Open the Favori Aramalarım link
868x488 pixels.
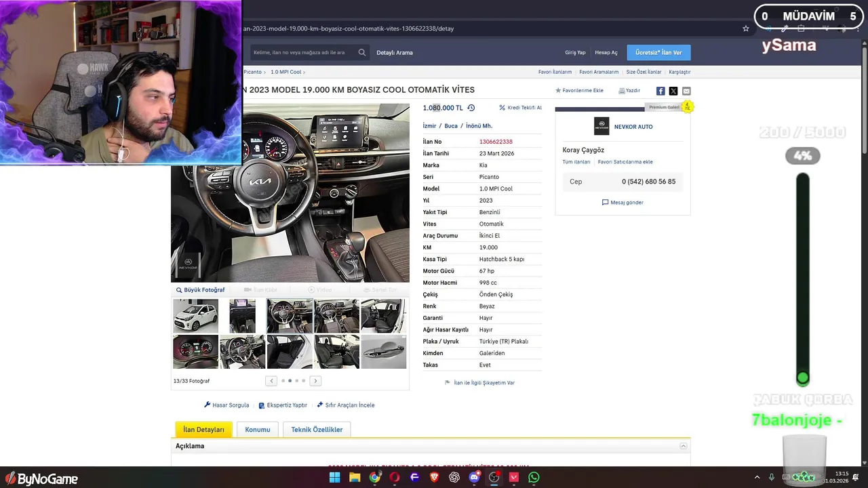(x=599, y=72)
